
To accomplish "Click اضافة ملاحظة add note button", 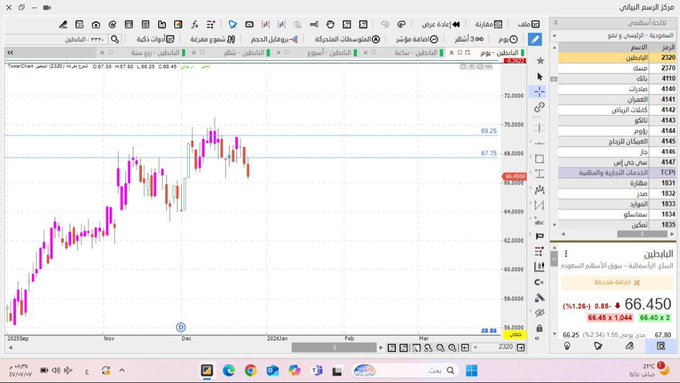I will [x=617, y=282].
